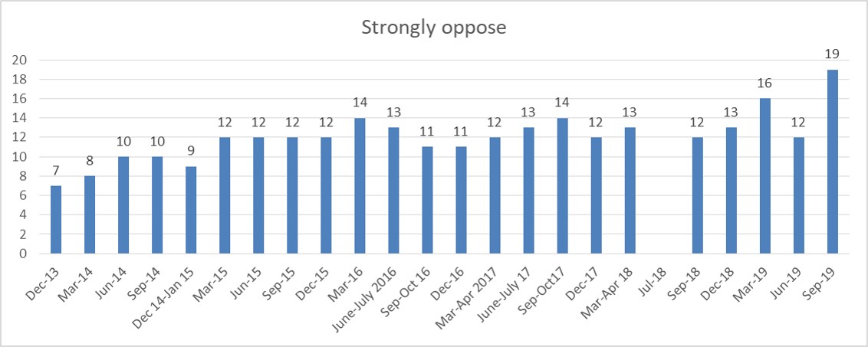The image size is (868, 347).
Task: Select the data label "19"
Action: point(832,54)
